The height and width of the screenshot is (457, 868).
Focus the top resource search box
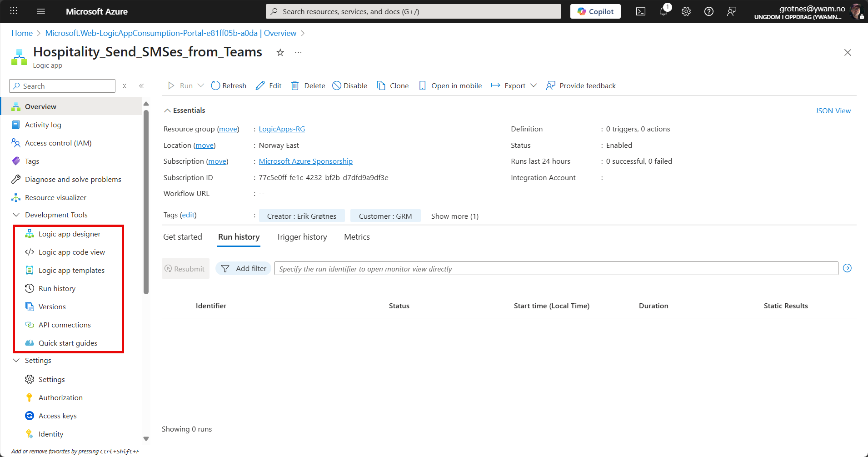[x=414, y=11]
